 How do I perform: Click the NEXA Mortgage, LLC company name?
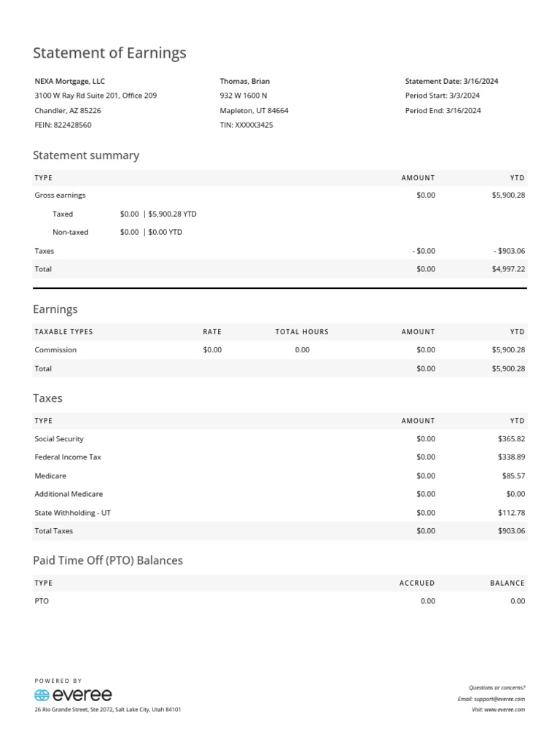pos(69,81)
